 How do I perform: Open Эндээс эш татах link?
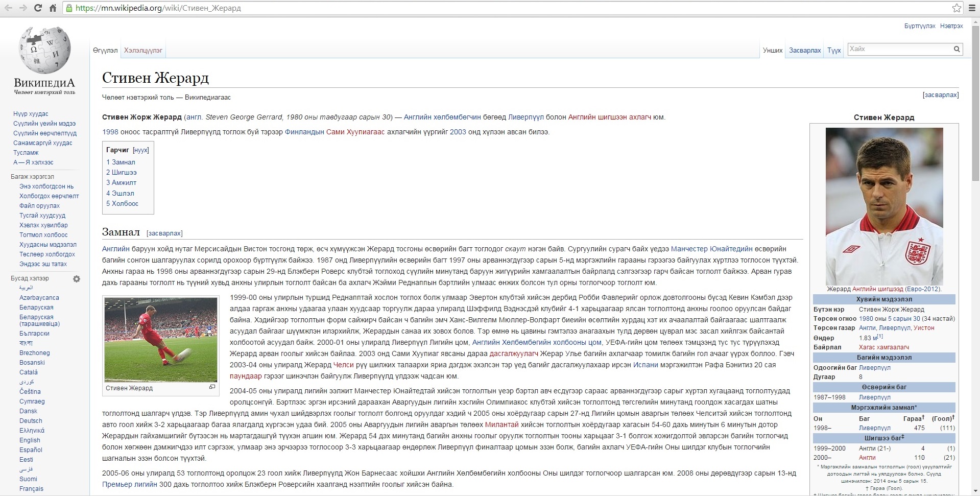43,264
